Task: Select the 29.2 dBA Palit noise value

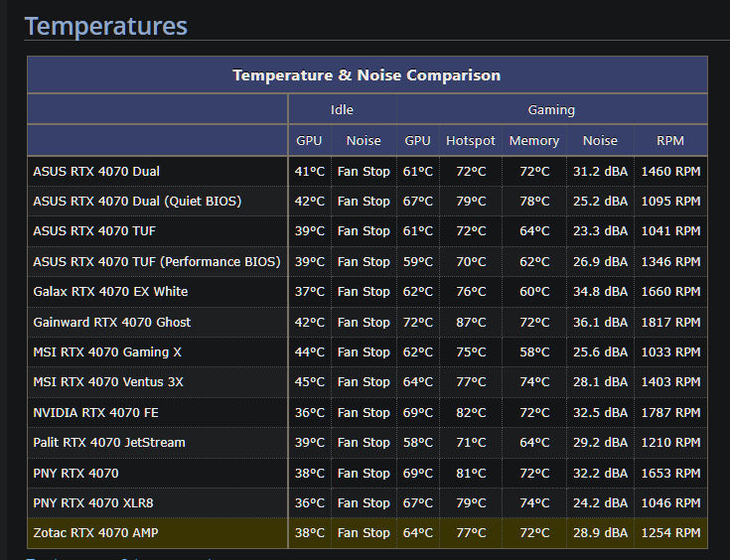Action: [x=600, y=442]
